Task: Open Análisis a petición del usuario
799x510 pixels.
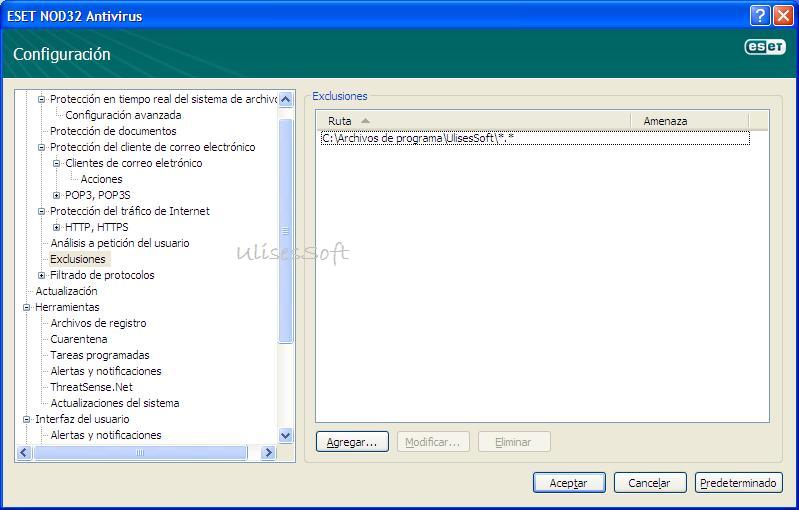Action: click(x=120, y=243)
